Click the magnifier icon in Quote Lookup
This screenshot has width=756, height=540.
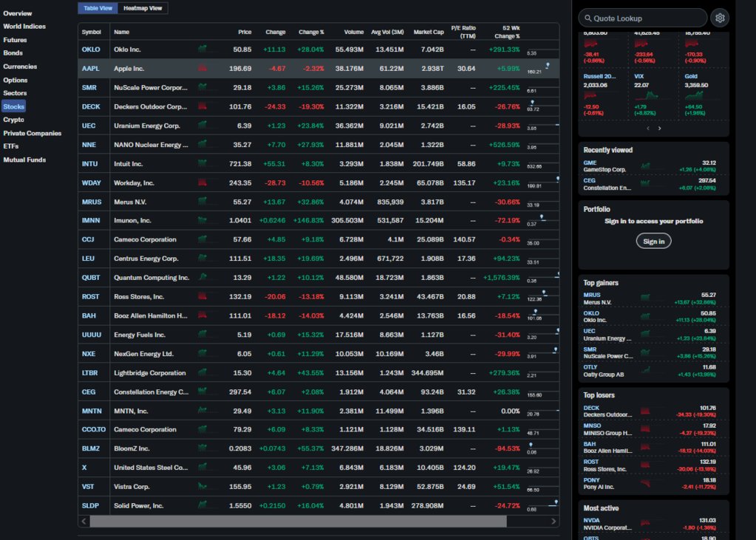(x=588, y=18)
